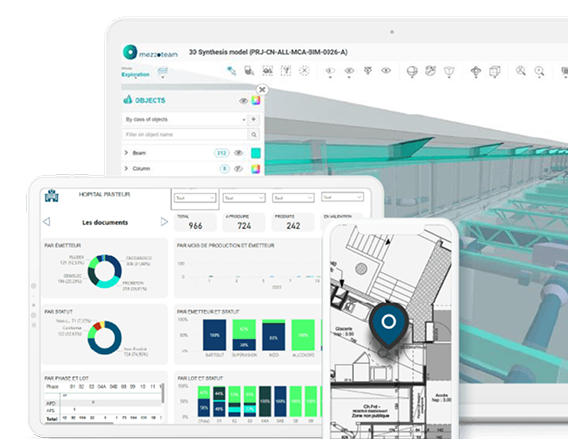Click the A PRODUIRE 724 card
The width and height of the screenshot is (568, 439).
coord(244,222)
